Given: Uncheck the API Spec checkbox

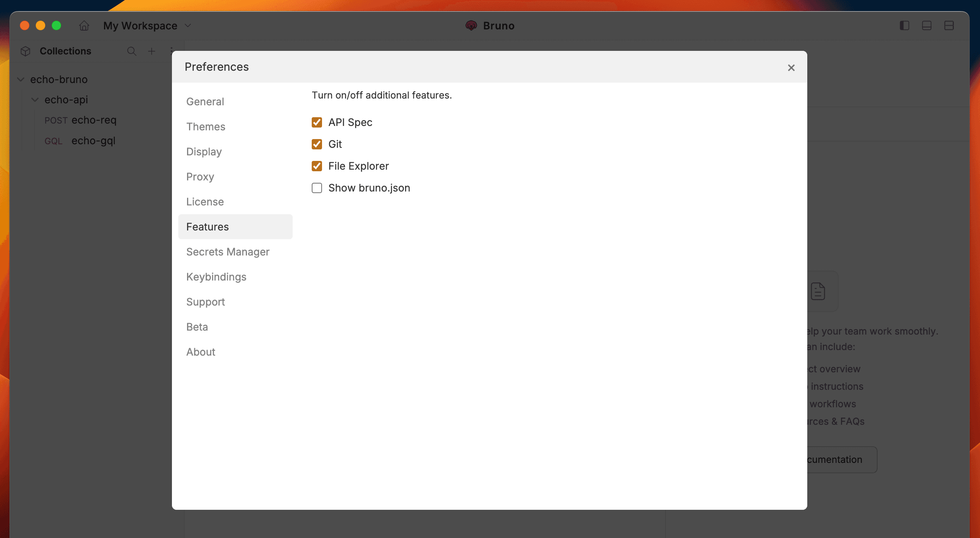Looking at the screenshot, I should pos(317,122).
